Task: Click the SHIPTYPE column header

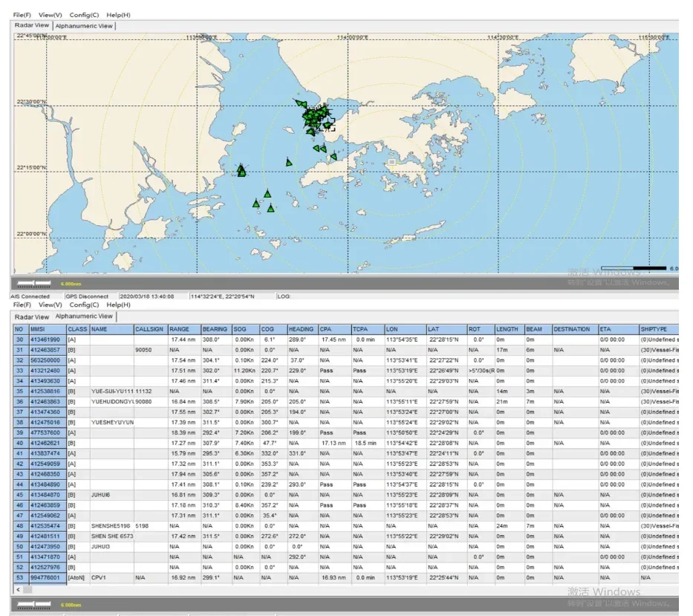Action: (x=659, y=329)
